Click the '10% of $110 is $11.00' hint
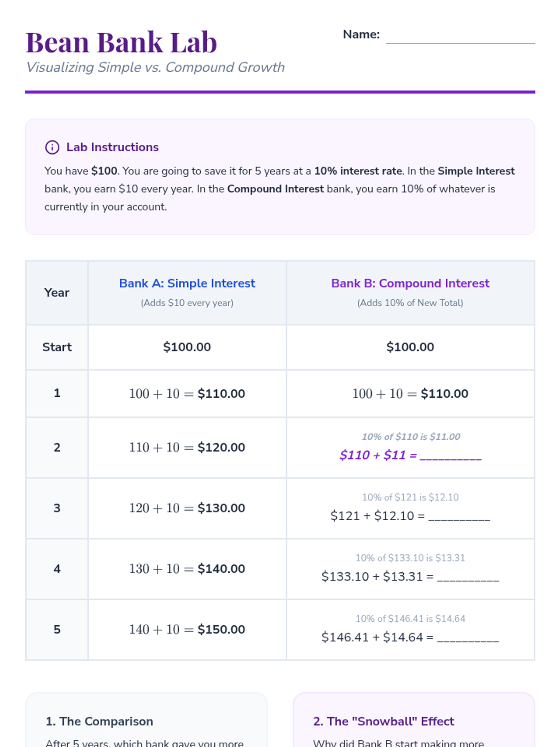The width and height of the screenshot is (560, 747). [x=411, y=437]
